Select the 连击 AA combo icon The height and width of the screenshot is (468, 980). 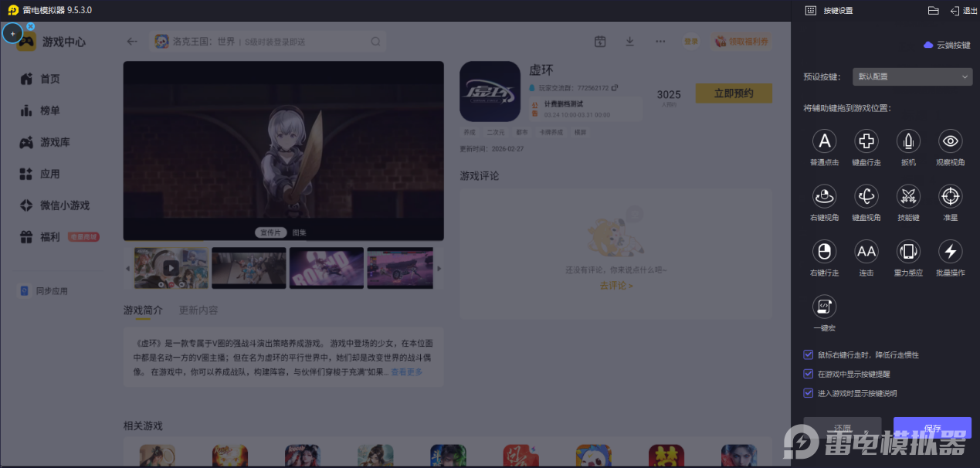pos(866,252)
